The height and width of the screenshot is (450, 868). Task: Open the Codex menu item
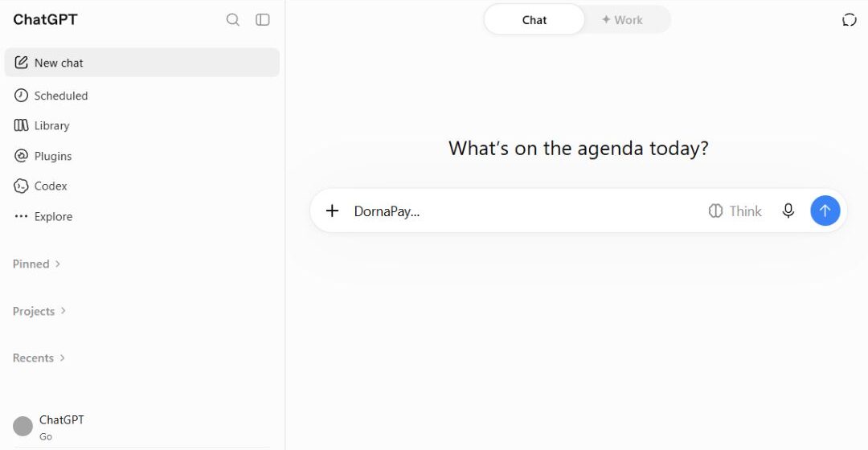click(x=141, y=186)
